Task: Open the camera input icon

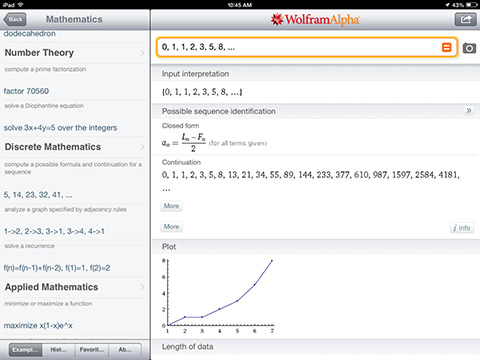Action: 469,48
